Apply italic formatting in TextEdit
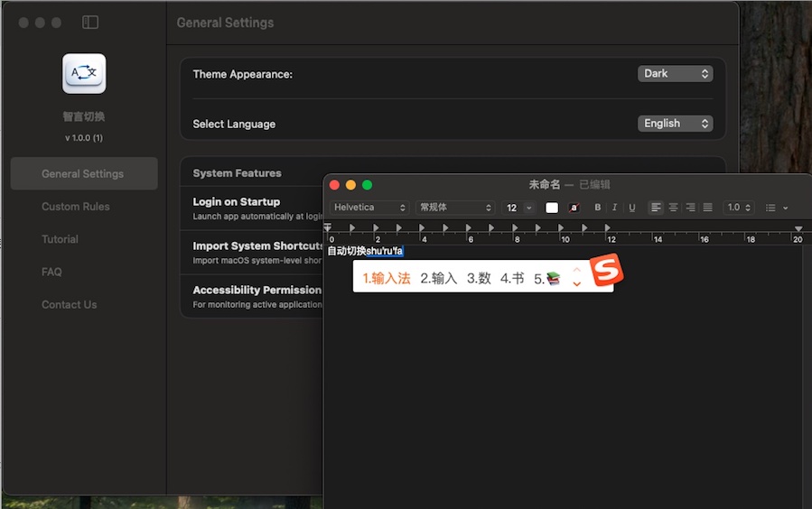The image size is (812, 509). 614,208
